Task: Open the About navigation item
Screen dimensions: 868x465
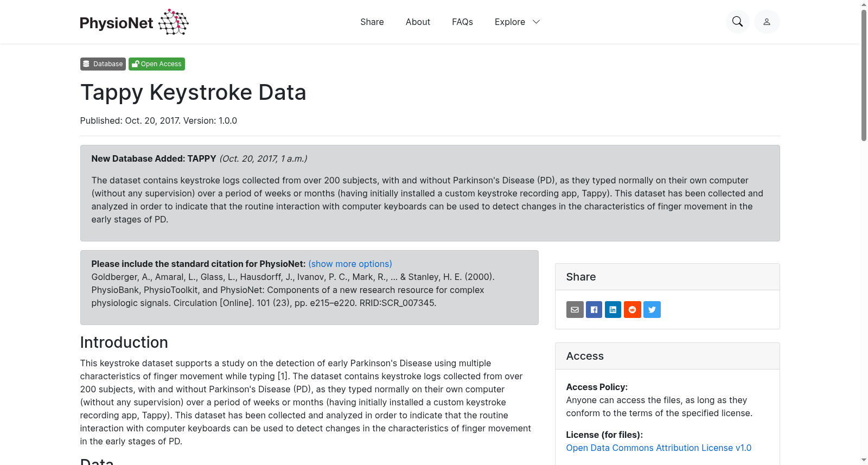Action: (x=418, y=22)
